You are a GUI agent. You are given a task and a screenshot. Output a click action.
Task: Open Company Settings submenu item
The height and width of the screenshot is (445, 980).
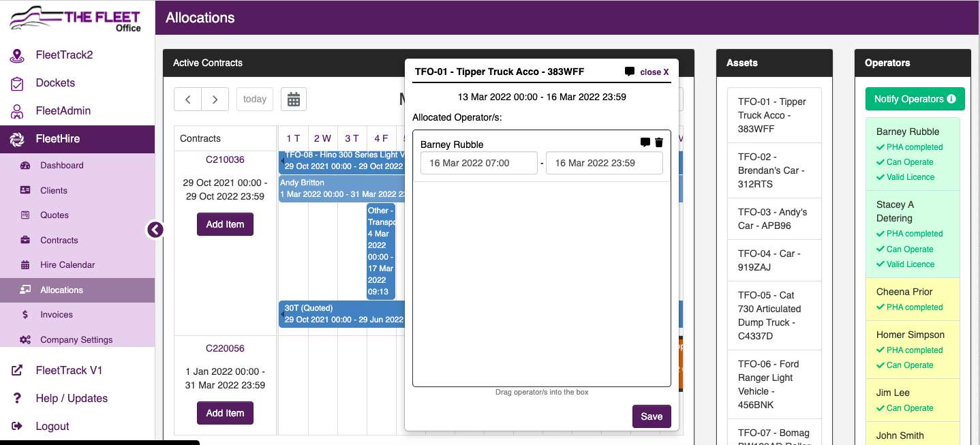click(77, 339)
